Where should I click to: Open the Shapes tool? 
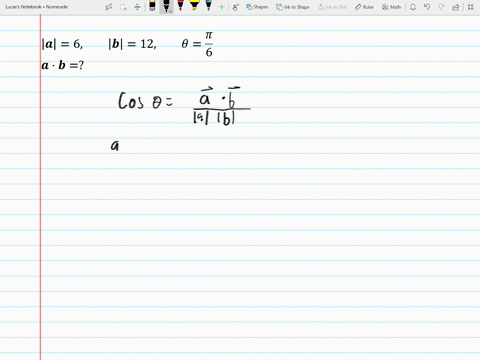pos(257,7)
